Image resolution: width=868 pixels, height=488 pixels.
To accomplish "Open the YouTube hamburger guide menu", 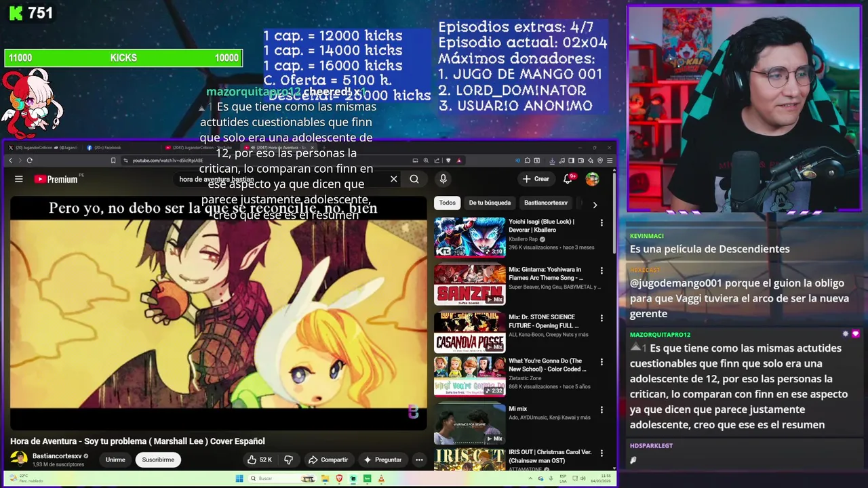I will pos(19,179).
